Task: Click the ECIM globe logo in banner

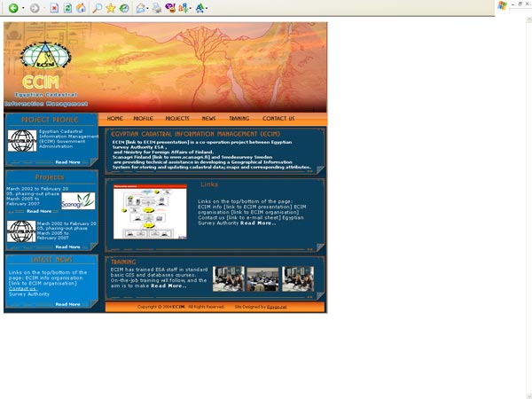Action: pyautogui.click(x=46, y=55)
